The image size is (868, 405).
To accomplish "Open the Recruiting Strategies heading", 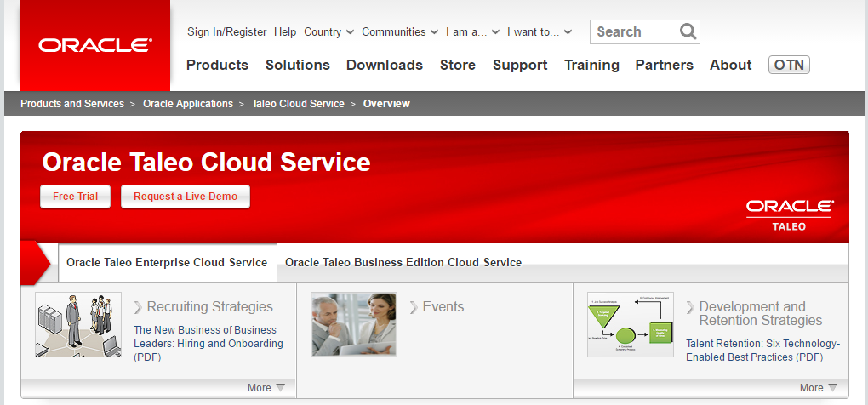I will click(x=210, y=307).
